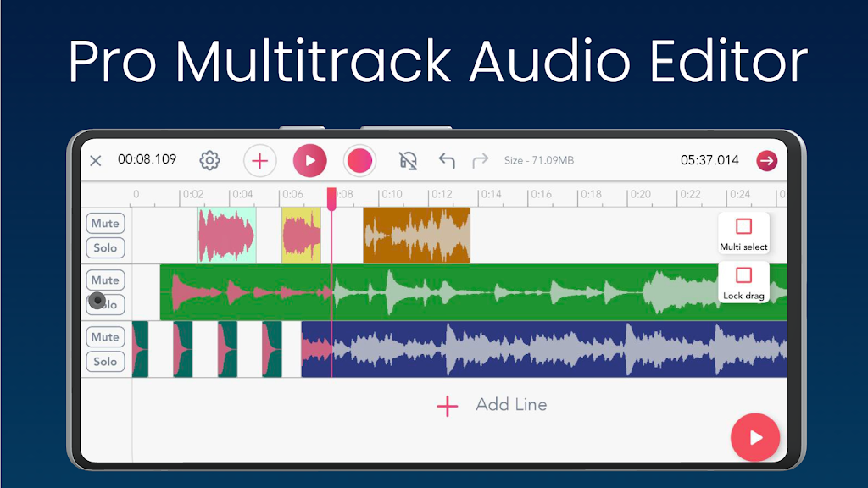Solo the first track
Screen dimensions: 868x488
(x=104, y=247)
